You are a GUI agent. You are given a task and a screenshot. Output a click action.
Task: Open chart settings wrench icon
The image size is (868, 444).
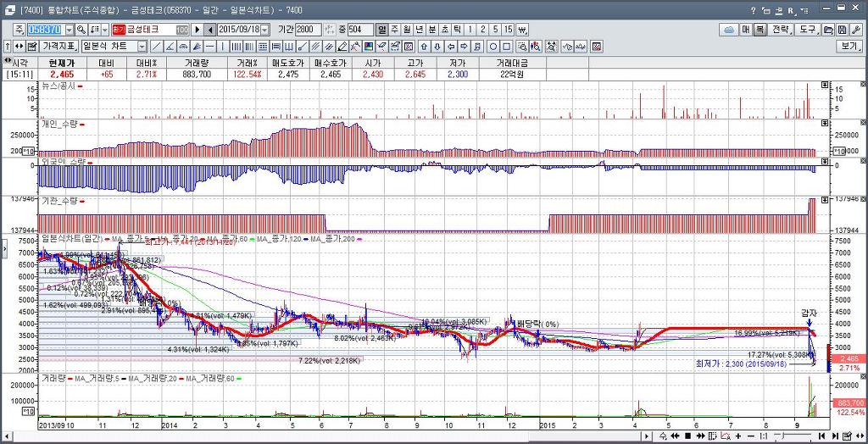pos(856,30)
